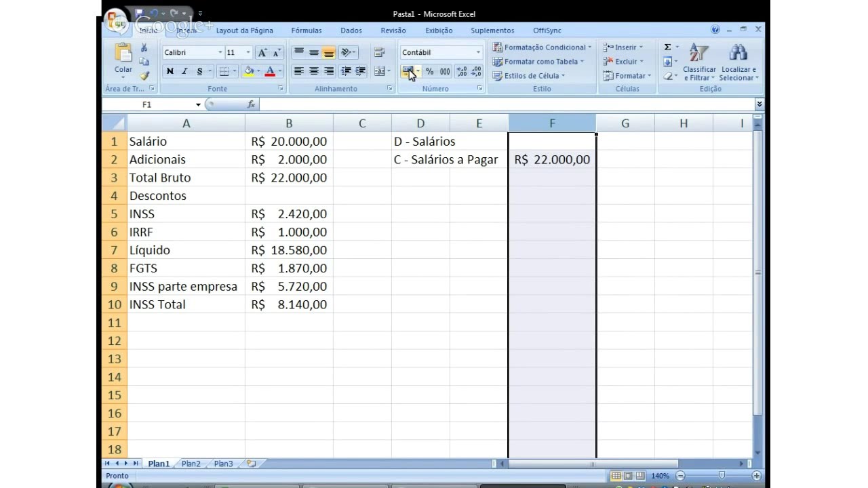Click the red font color A

(270, 71)
